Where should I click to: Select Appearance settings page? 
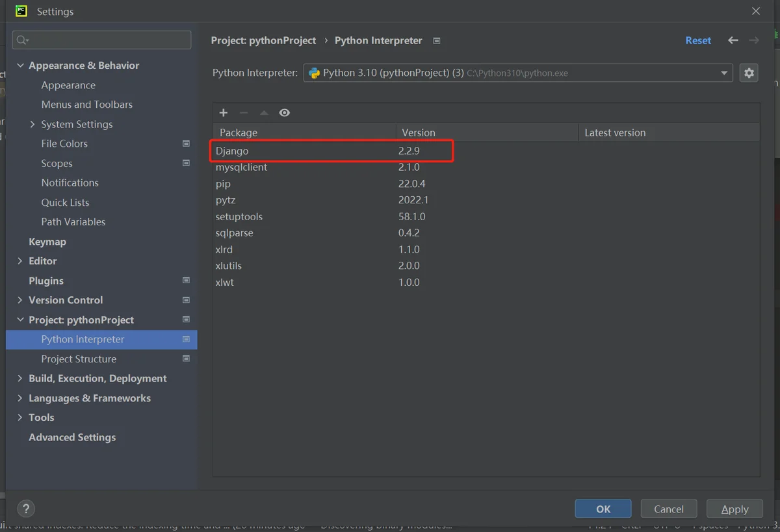pos(68,85)
